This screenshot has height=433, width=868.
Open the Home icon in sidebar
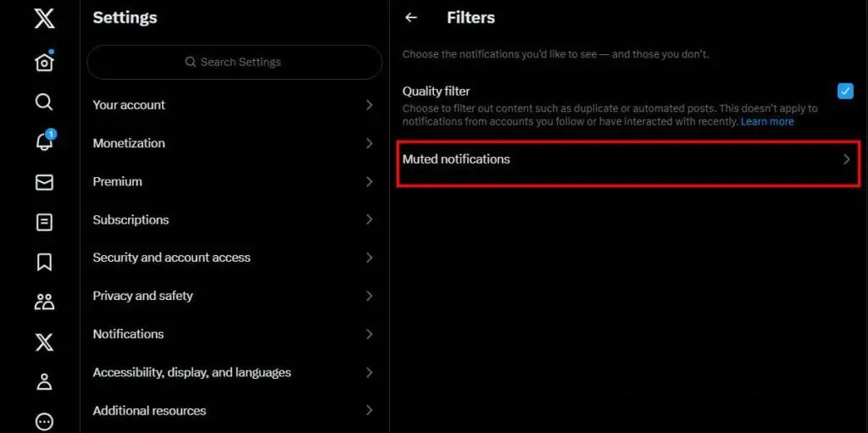[44, 62]
